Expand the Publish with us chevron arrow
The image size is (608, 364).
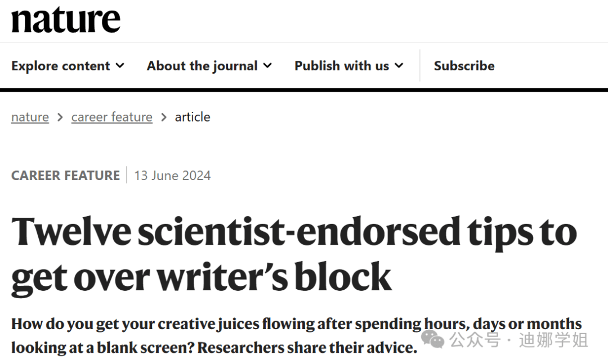(399, 66)
